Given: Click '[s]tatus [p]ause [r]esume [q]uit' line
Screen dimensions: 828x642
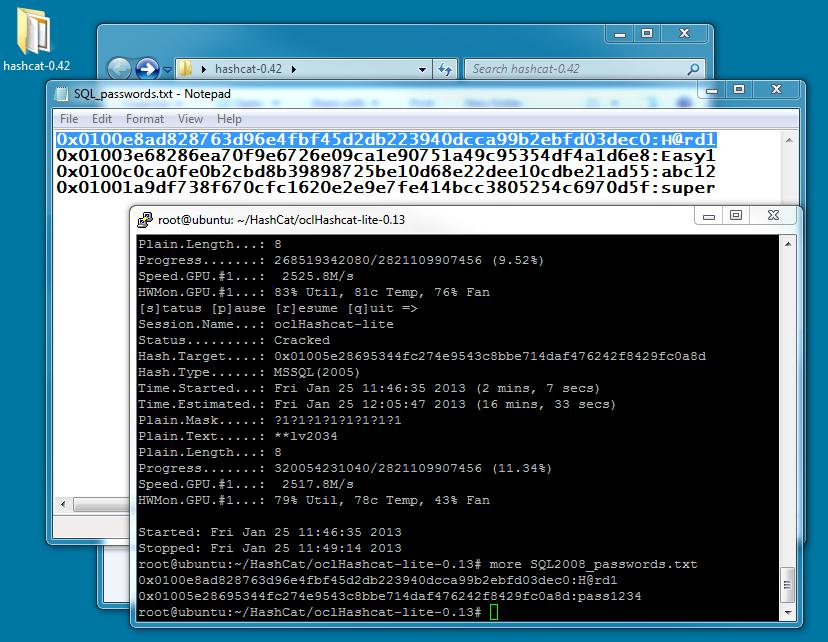Looking at the screenshot, I should click(x=278, y=308).
